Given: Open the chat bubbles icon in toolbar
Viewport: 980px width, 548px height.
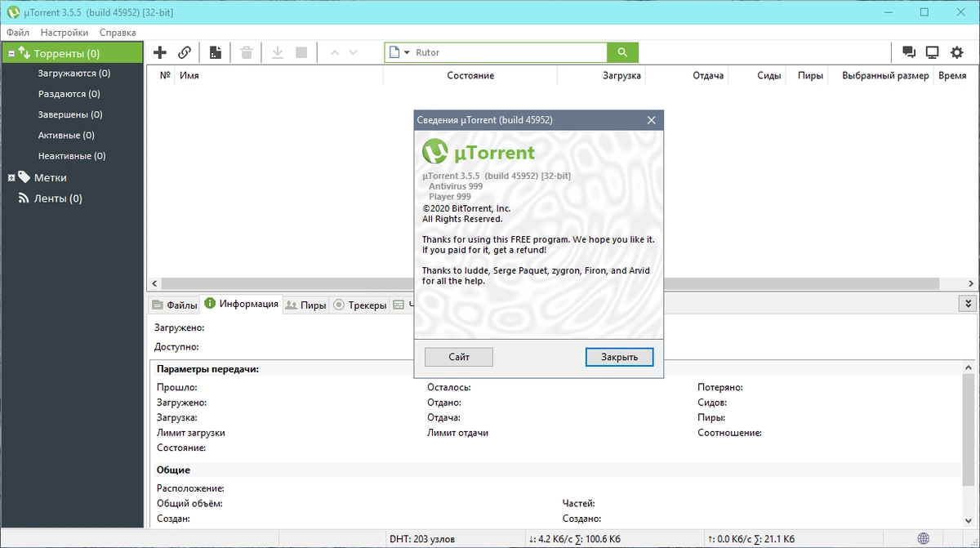Looking at the screenshot, I should coord(908,52).
